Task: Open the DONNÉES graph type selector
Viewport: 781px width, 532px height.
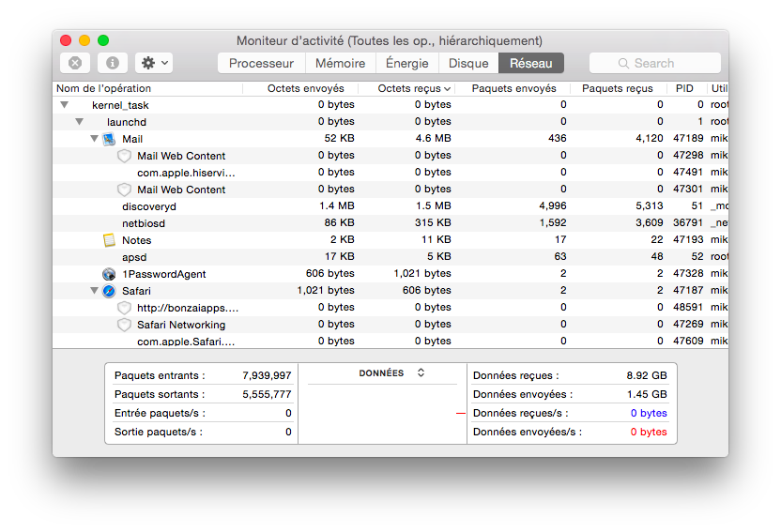Action: [391, 373]
